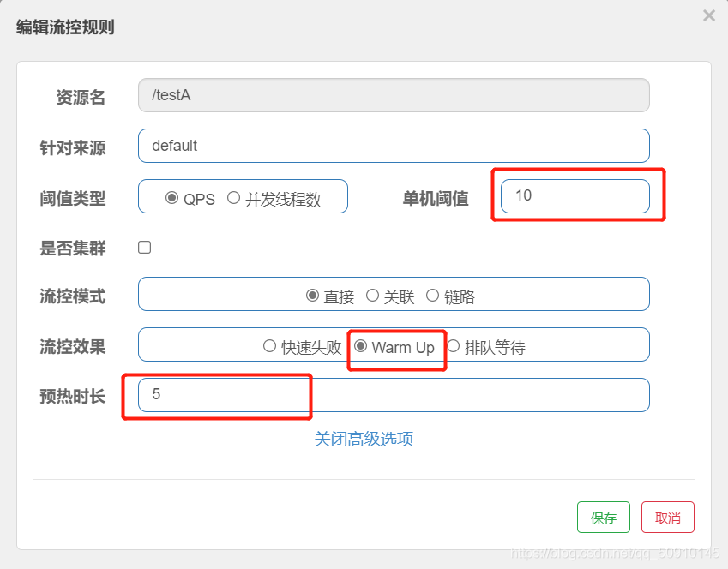
Task: Click the 单机阈值 input showing 10
Action: pos(577,196)
